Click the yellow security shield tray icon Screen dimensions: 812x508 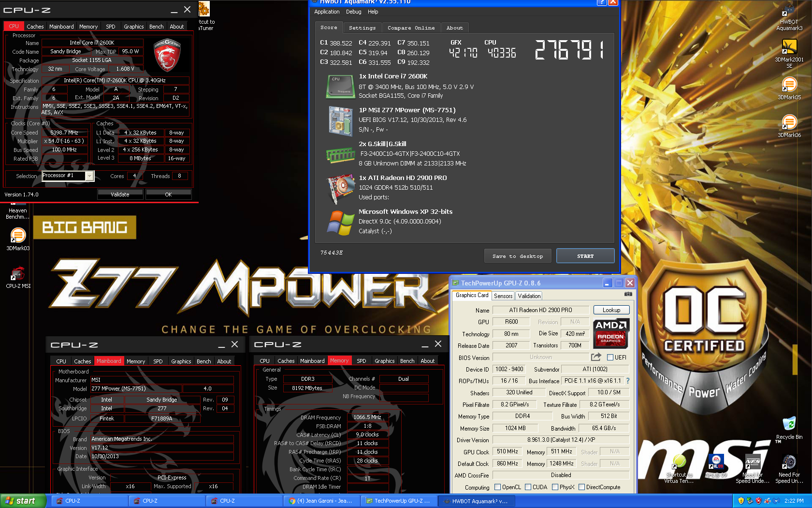point(741,501)
